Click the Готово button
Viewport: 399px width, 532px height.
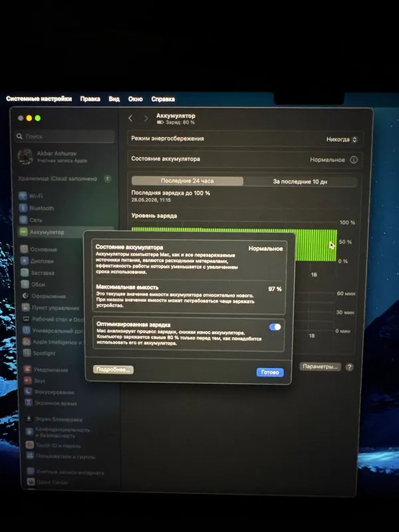[270, 372]
